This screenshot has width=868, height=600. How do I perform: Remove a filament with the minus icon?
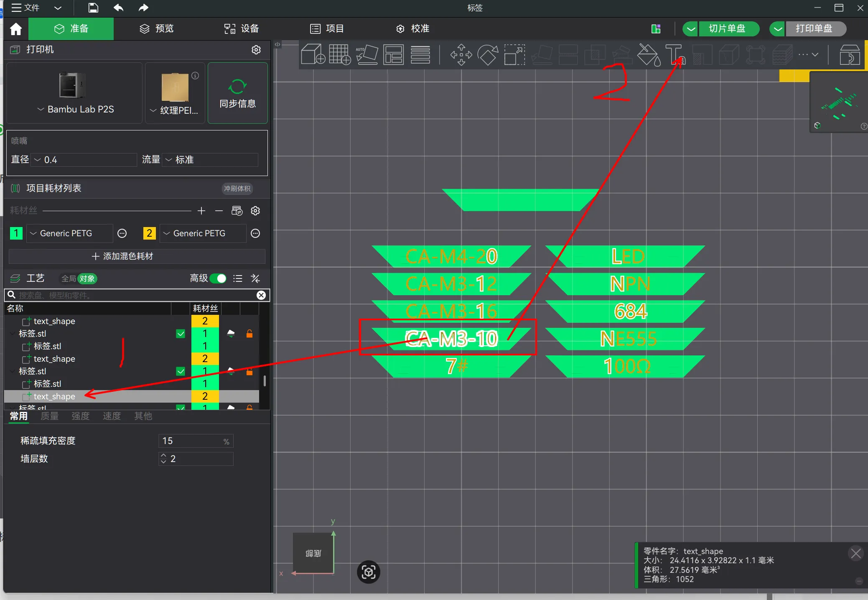pos(219,211)
